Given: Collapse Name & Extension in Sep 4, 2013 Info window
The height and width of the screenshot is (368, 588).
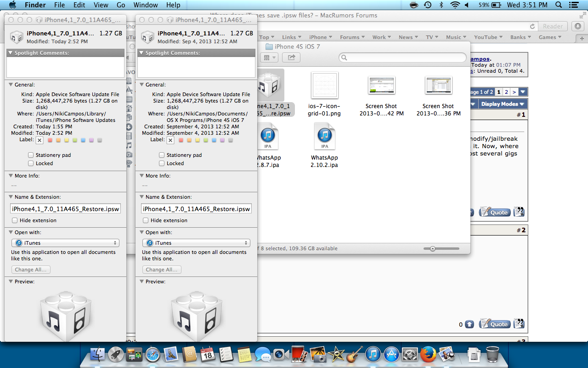Looking at the screenshot, I should pyautogui.click(x=141, y=197).
